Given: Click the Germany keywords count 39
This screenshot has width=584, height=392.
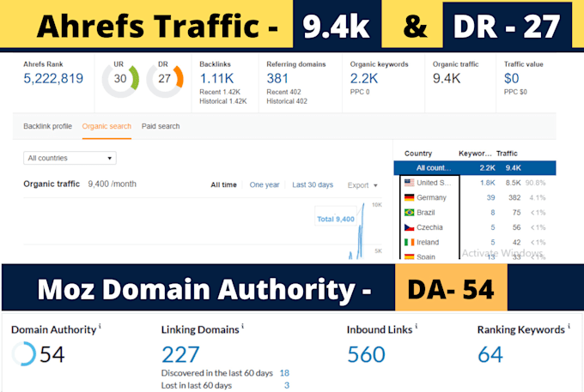Looking at the screenshot, I should pos(491,197).
